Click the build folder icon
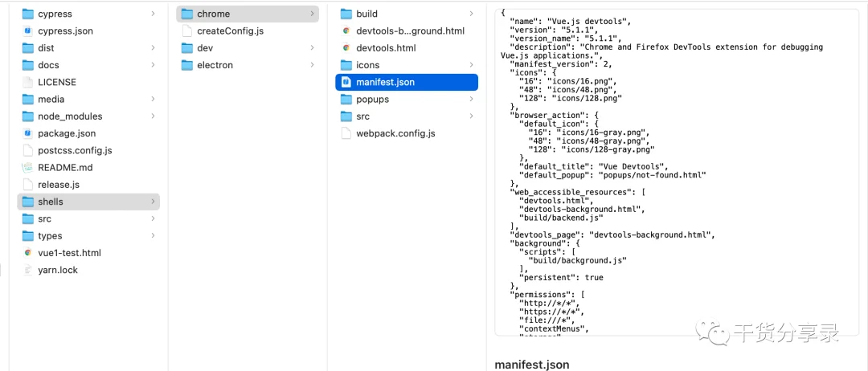This screenshot has width=868, height=371. pyautogui.click(x=346, y=14)
